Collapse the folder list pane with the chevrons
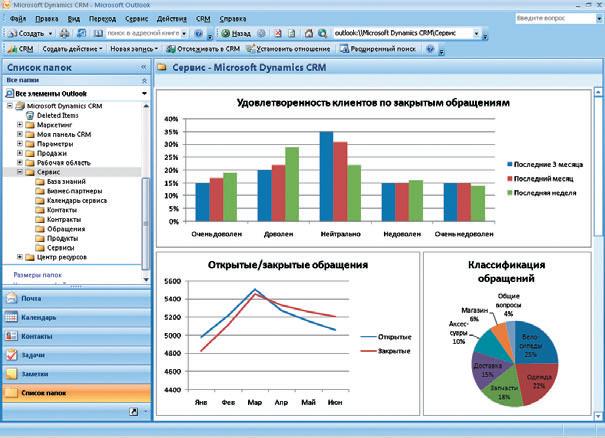This screenshot has width=605, height=438. (143, 67)
